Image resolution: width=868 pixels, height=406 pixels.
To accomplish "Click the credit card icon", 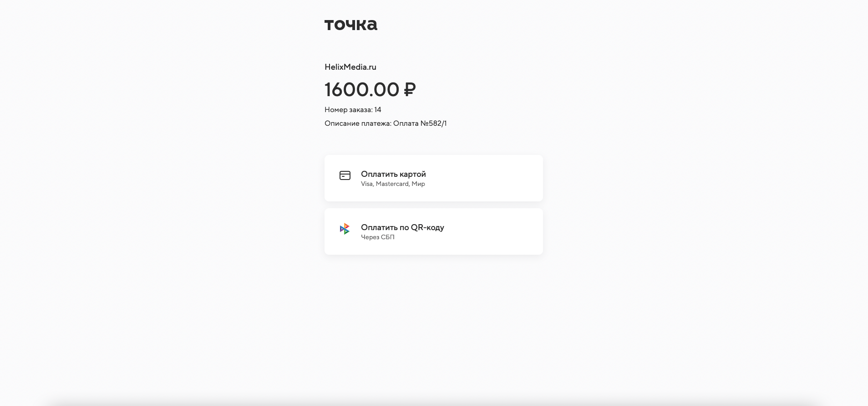I will pyautogui.click(x=345, y=175).
